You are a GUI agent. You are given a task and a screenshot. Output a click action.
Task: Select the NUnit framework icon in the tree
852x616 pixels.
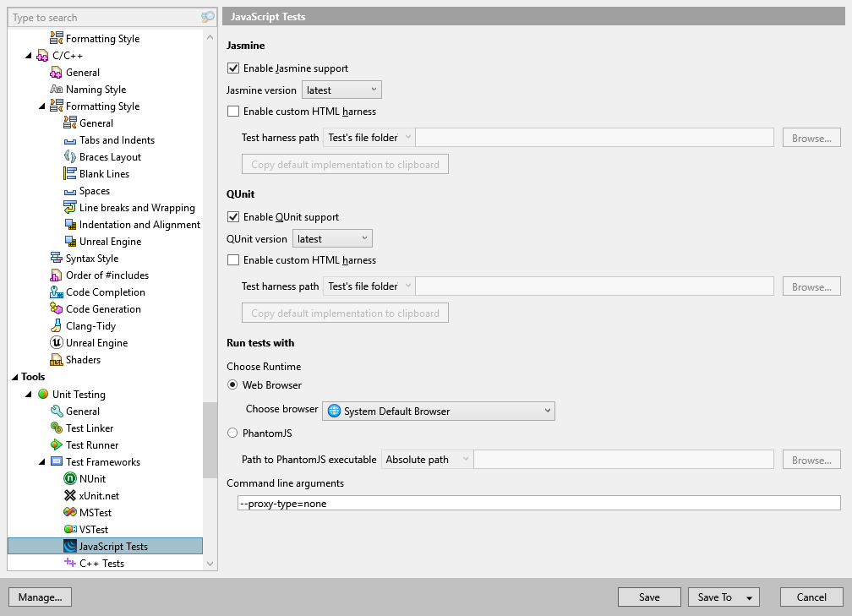pyautogui.click(x=68, y=478)
